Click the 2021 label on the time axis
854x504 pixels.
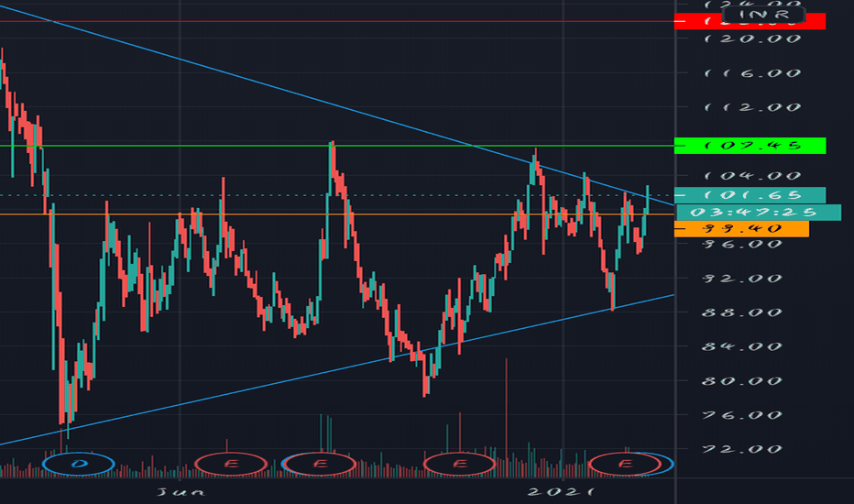coord(563,492)
